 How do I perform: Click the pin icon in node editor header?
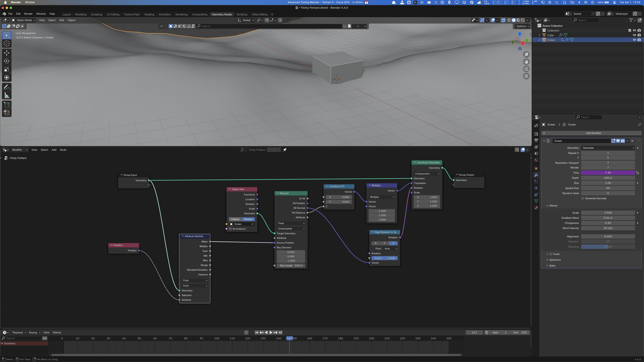pyautogui.click(x=284, y=150)
